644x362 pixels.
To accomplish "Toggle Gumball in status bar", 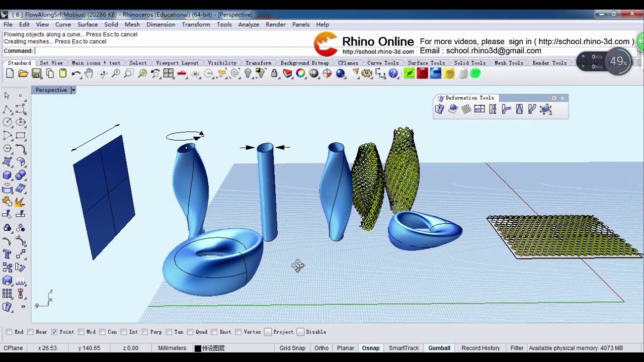I will (439, 348).
